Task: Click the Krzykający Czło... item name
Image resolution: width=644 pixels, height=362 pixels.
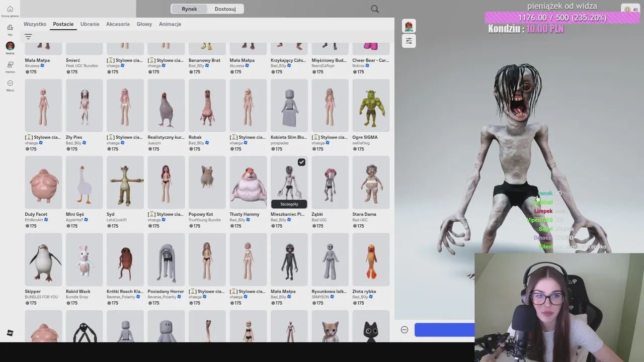Action: 288,60
